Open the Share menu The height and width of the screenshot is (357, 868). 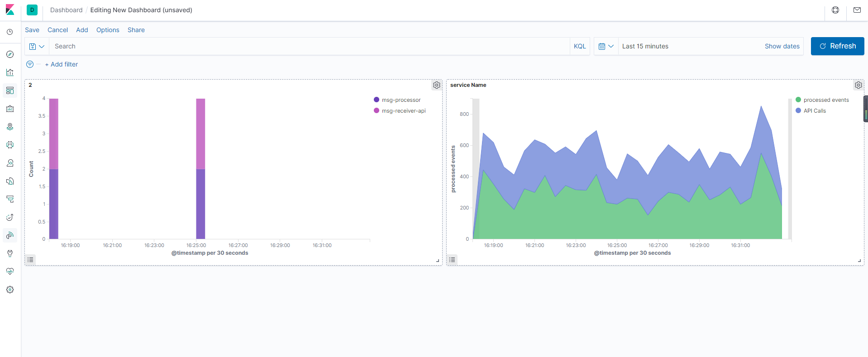tap(136, 30)
